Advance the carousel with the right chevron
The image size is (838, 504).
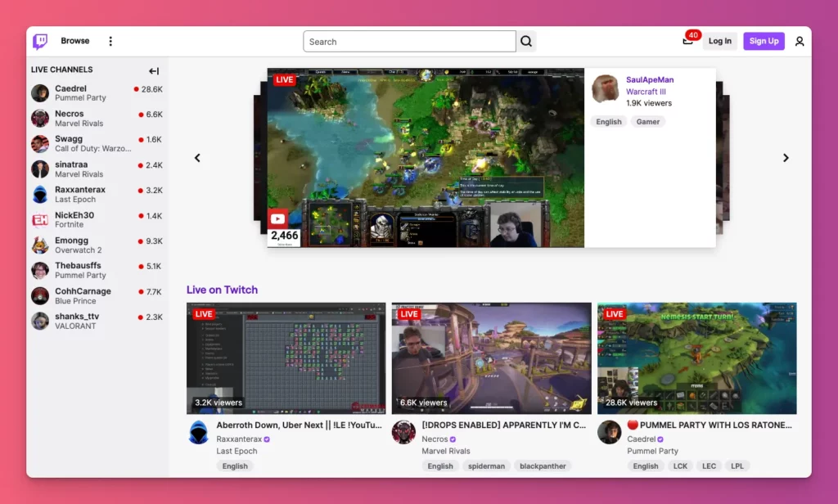click(786, 158)
